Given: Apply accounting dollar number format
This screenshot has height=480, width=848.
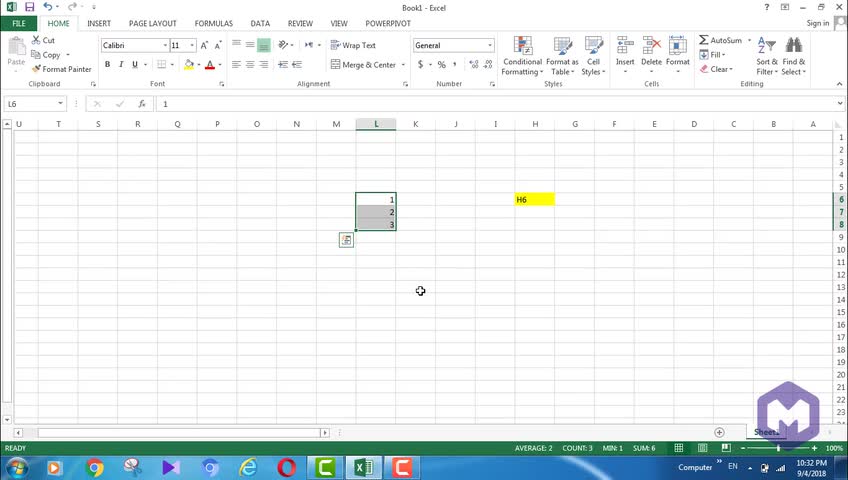Looking at the screenshot, I should pyautogui.click(x=420, y=64).
